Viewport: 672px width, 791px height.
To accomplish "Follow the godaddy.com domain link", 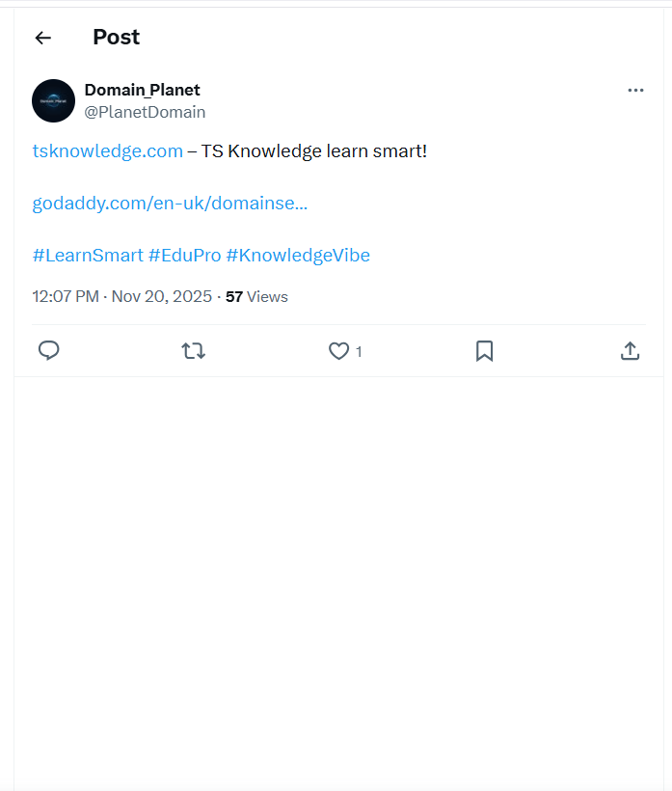I will coord(170,204).
